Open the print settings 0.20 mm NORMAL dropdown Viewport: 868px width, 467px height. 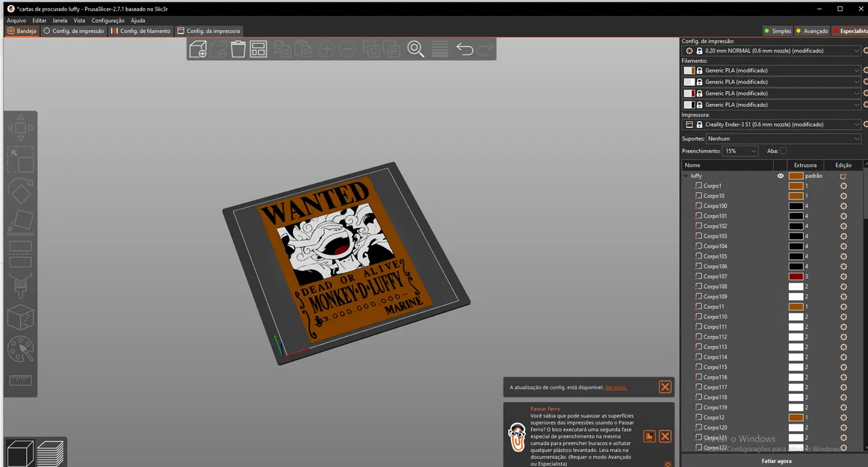coord(772,50)
